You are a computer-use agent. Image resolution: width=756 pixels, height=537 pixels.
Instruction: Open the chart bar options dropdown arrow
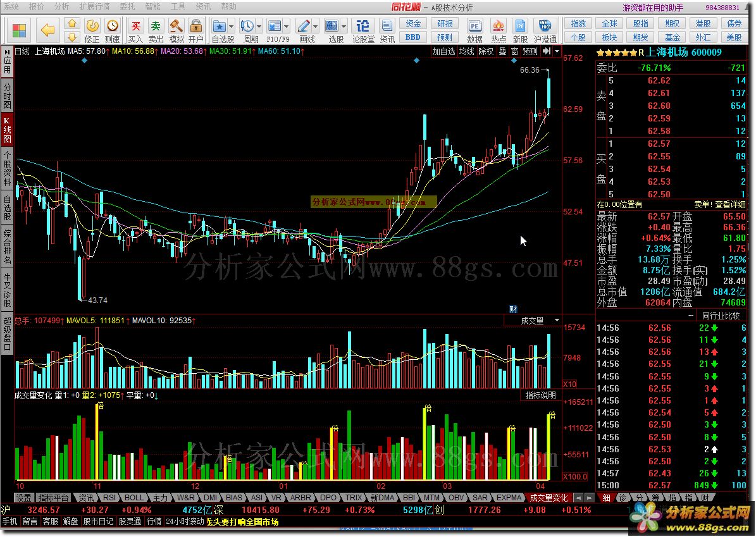click(x=557, y=51)
